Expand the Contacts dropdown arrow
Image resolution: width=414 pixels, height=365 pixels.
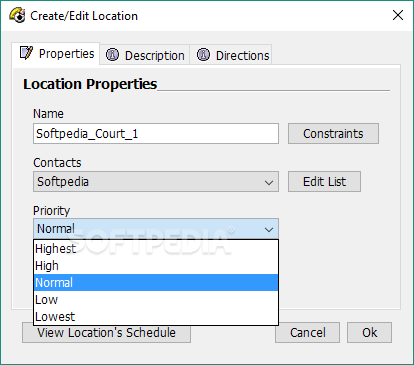click(269, 182)
